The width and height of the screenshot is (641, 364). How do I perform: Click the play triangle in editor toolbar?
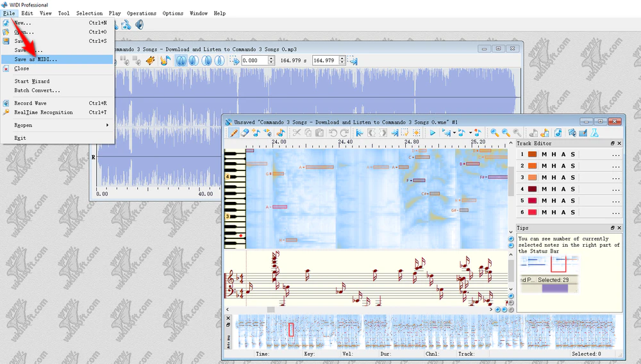pyautogui.click(x=432, y=133)
